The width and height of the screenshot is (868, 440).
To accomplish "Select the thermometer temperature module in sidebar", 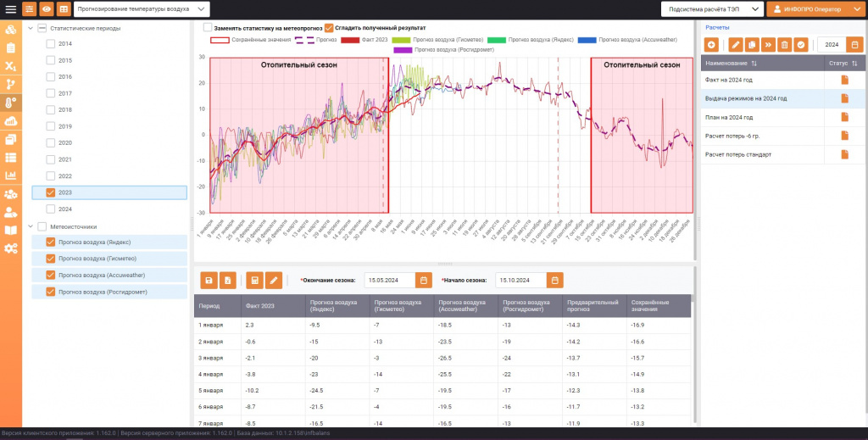I will click(10, 103).
